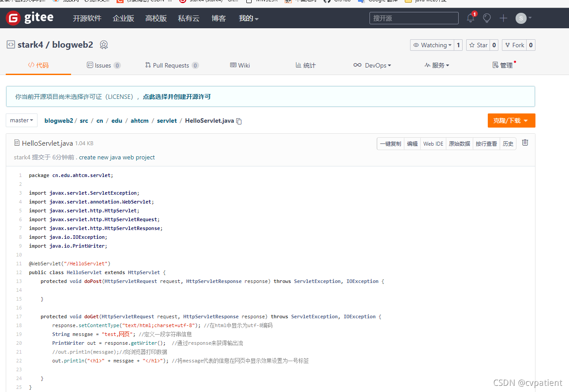Click the plus icon to create new project
Image resolution: width=569 pixels, height=392 pixels.
coord(503,18)
